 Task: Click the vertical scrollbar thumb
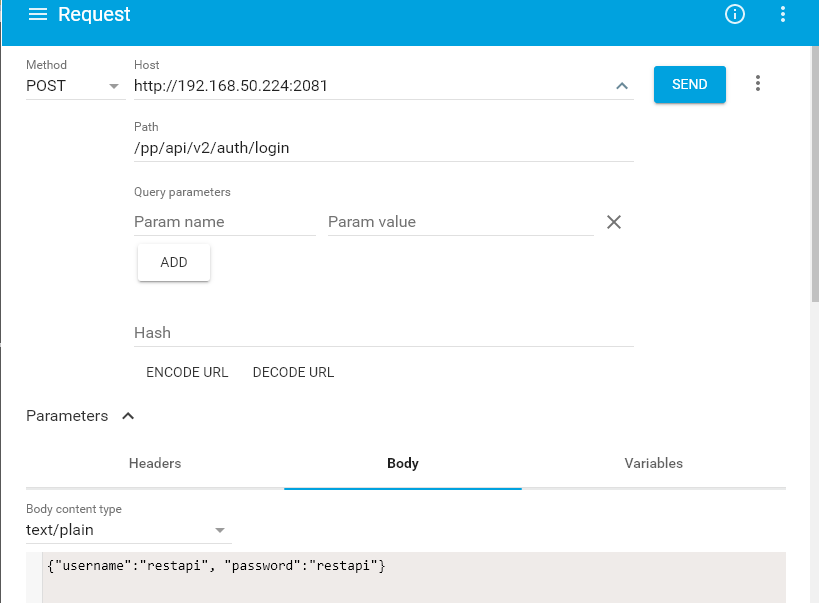815,173
